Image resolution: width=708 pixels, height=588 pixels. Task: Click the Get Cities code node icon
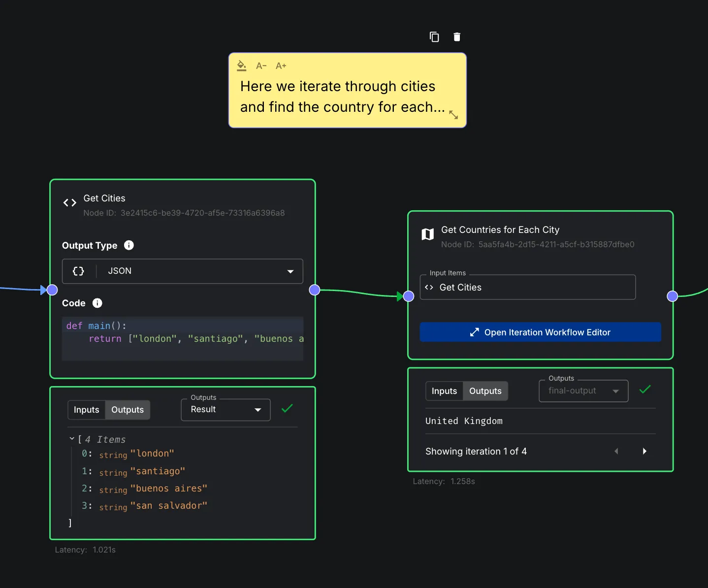point(70,202)
